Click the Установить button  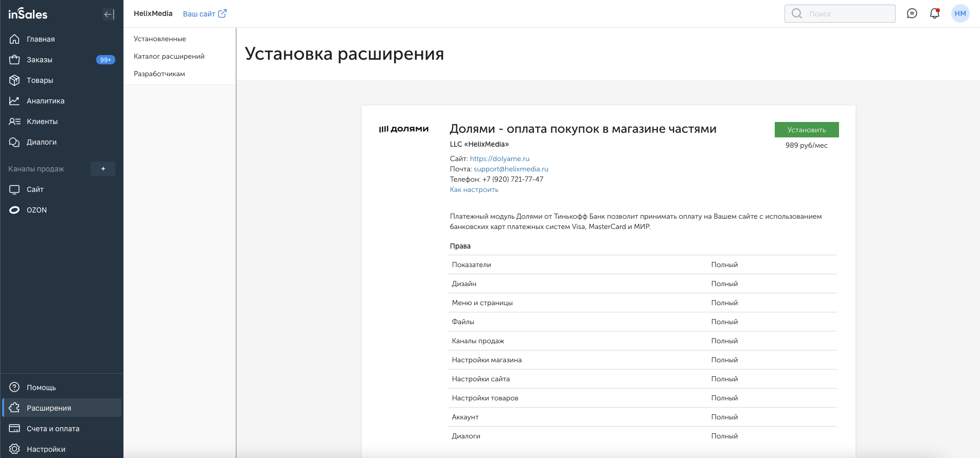[807, 130]
